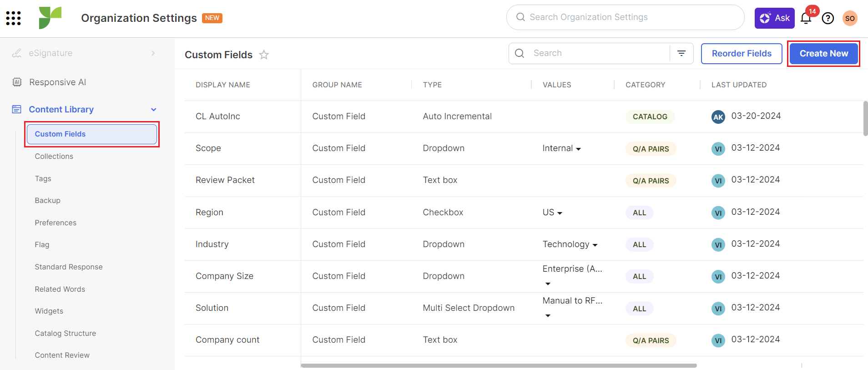Click the Reorder Fields button

(x=742, y=54)
